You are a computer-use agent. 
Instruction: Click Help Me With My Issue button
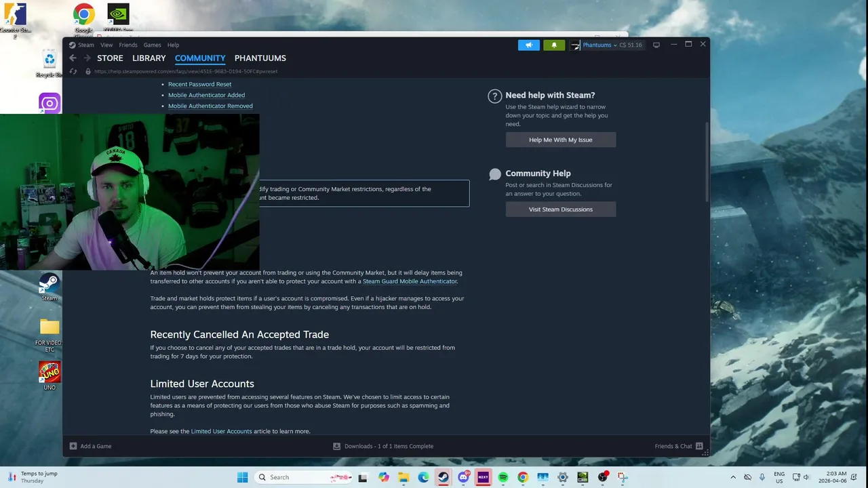pos(561,140)
